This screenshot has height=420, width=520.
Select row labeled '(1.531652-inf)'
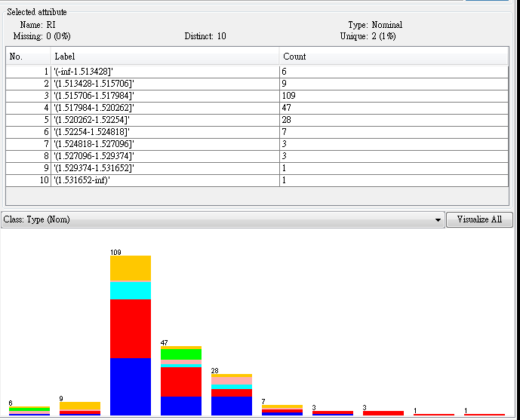[257, 180]
